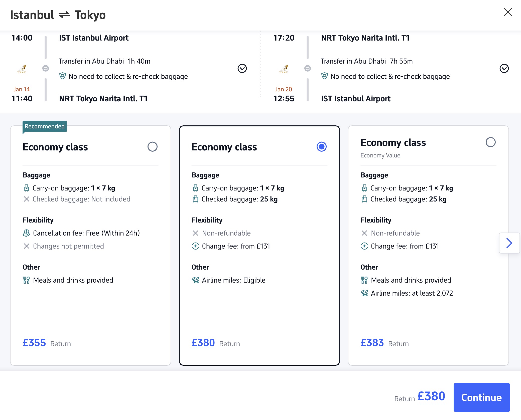Select the Recommended £355 Economy class fare

point(152,147)
